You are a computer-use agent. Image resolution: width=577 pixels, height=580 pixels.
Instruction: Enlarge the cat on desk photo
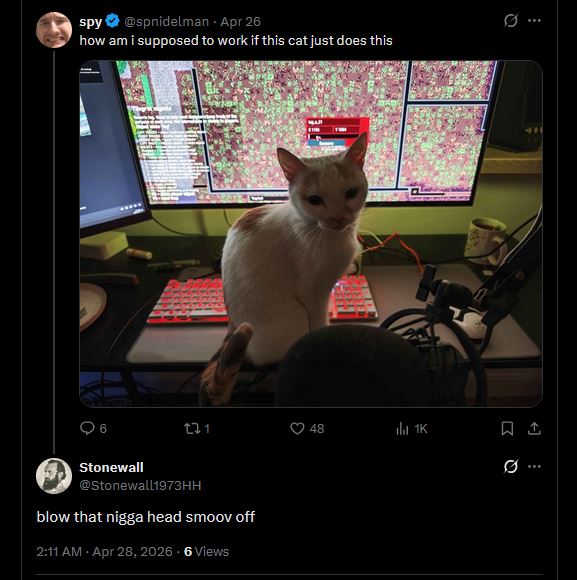pos(311,234)
